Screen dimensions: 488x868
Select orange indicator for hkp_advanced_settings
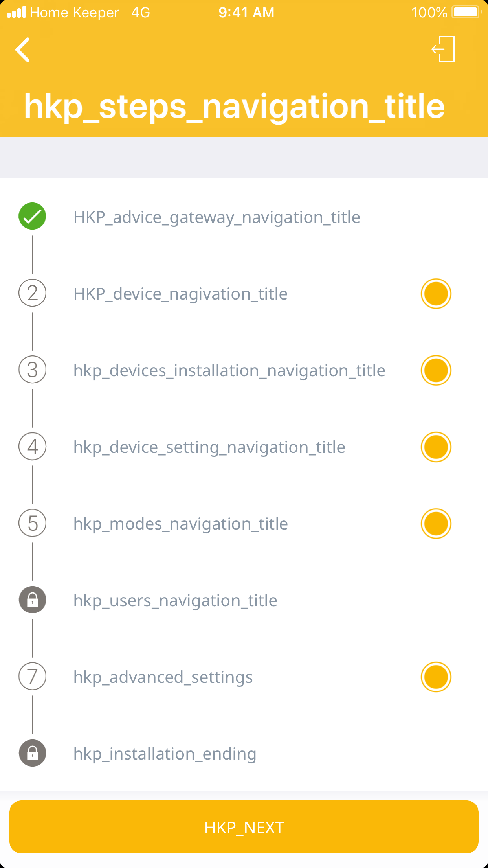(x=436, y=677)
